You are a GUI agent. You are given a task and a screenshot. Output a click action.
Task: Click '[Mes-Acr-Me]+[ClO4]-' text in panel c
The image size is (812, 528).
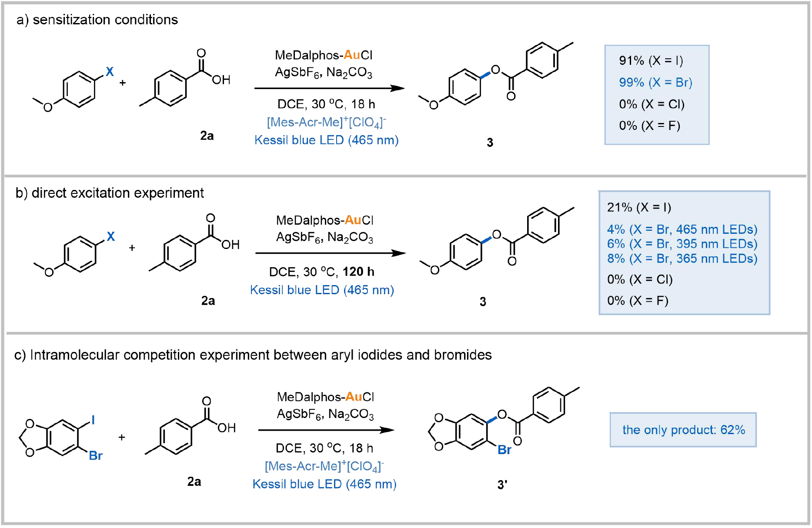click(324, 466)
